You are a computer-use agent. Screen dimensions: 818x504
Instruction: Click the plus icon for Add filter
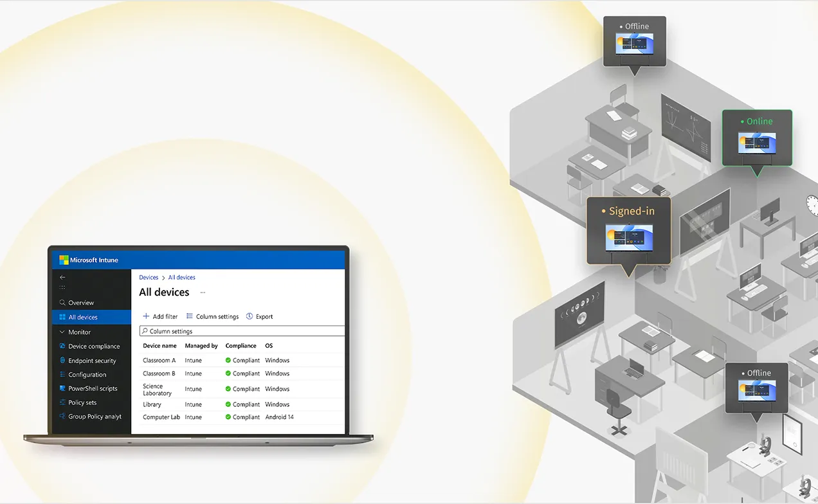146,316
